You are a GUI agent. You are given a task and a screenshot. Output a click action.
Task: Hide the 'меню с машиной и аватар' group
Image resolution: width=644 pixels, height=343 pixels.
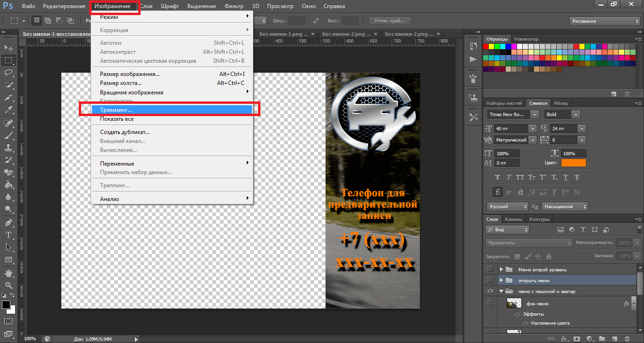tap(490, 292)
